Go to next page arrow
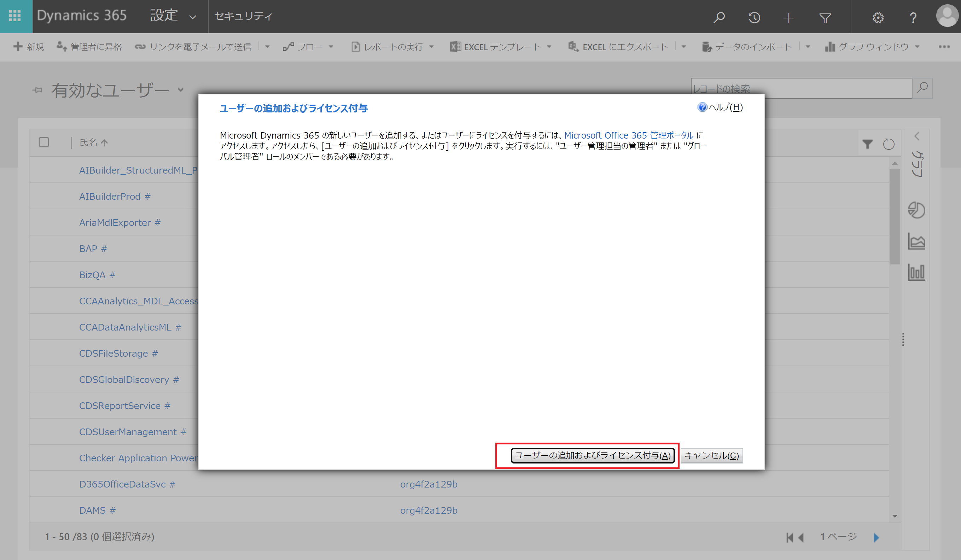Image resolution: width=961 pixels, height=560 pixels. coord(876,537)
